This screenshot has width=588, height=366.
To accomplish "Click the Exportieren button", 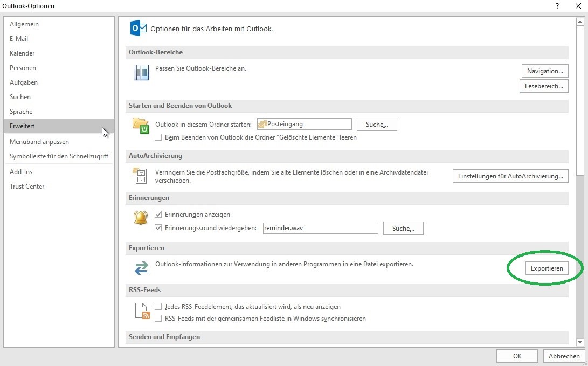I will (x=547, y=268).
